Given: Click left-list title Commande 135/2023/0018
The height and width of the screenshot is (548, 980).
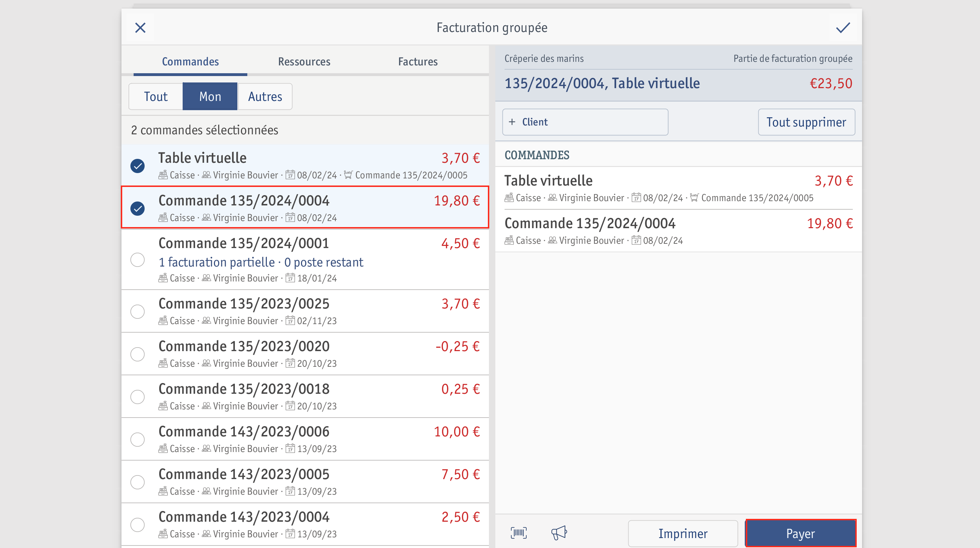Looking at the screenshot, I should 243,389.
